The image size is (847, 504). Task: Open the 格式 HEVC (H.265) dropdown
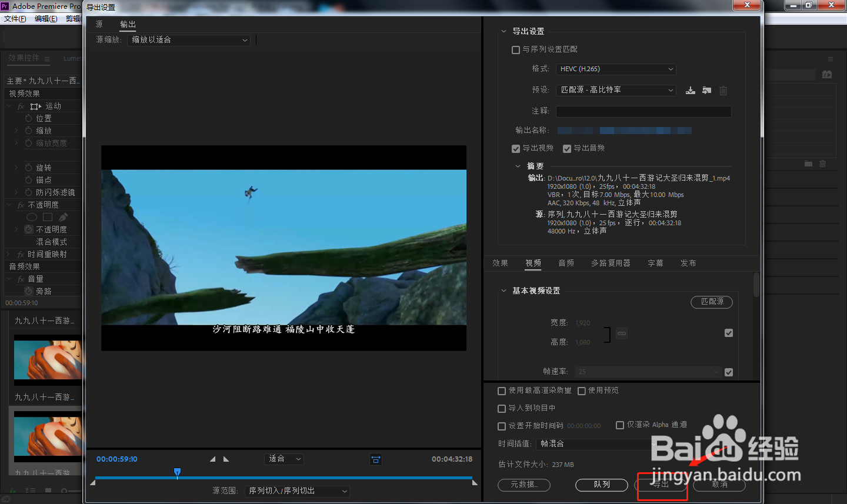(616, 69)
